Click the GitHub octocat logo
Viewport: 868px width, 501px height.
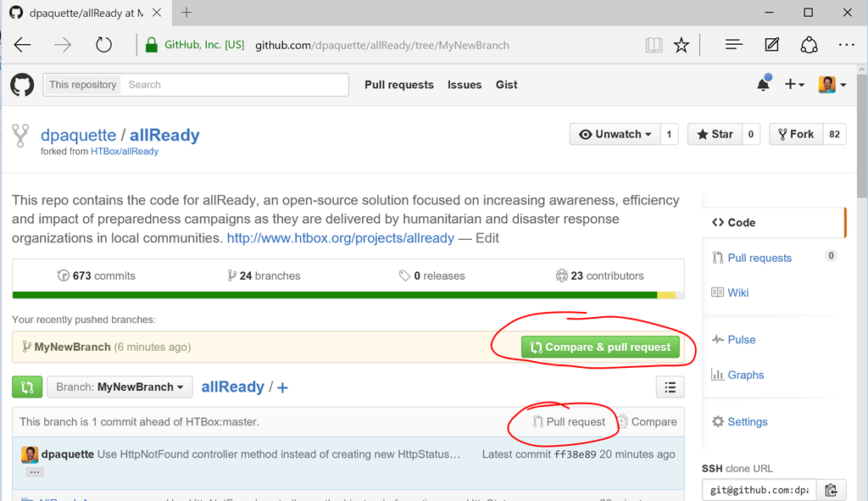click(x=22, y=85)
